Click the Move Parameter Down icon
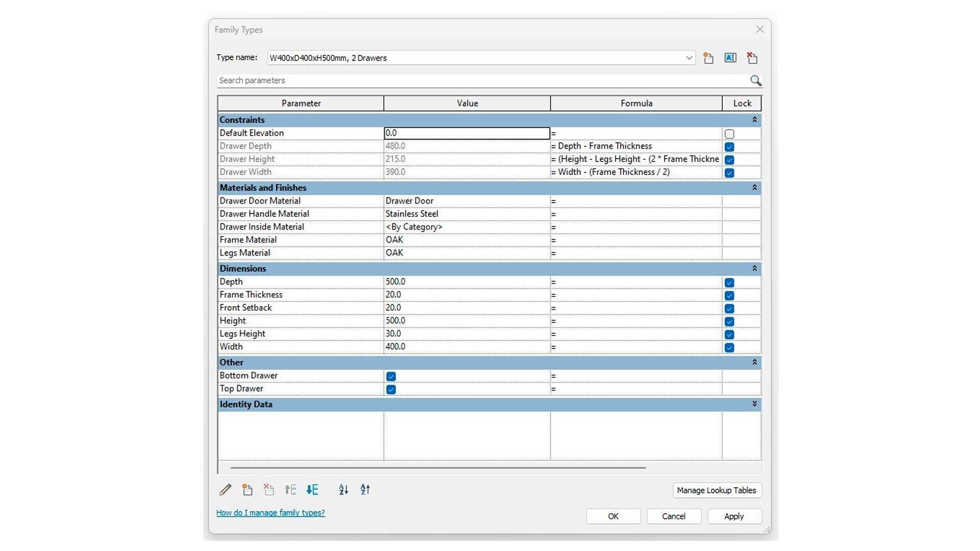This screenshot has width=980, height=551. 312,490
